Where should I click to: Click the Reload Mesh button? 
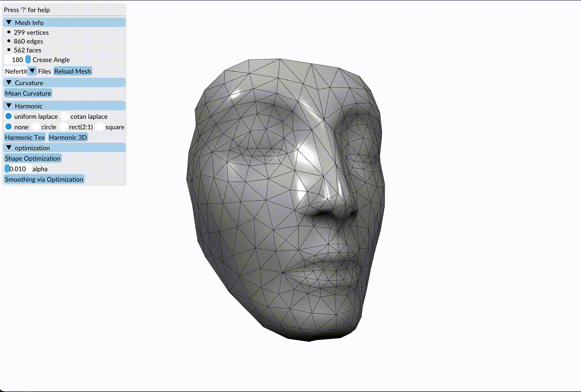[73, 71]
